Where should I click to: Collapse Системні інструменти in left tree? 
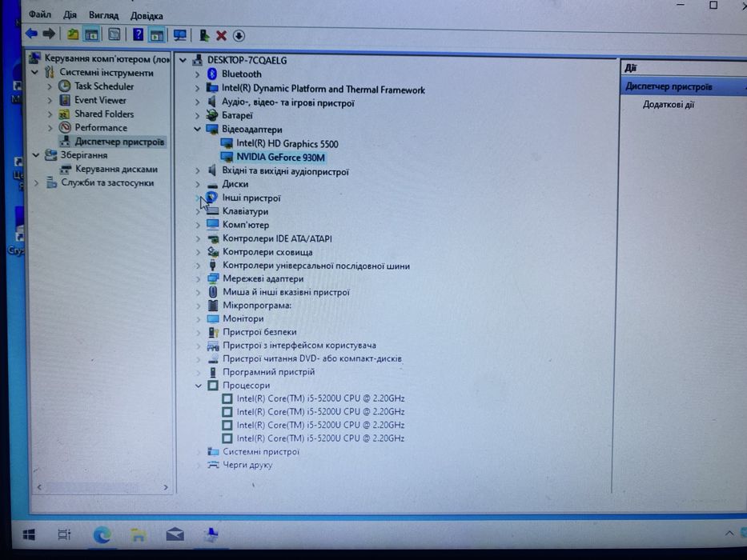[x=34, y=72]
